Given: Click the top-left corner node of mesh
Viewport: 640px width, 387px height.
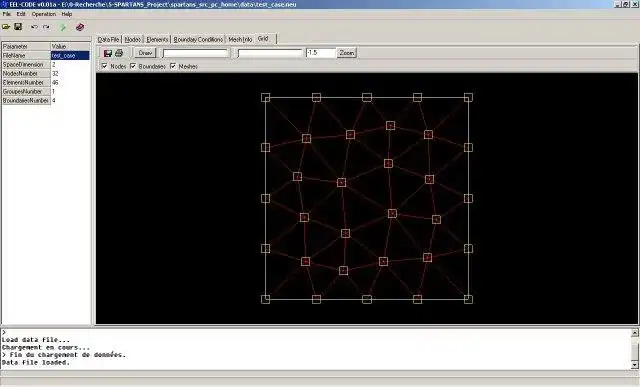Looking at the screenshot, I should pyautogui.click(x=265, y=97).
